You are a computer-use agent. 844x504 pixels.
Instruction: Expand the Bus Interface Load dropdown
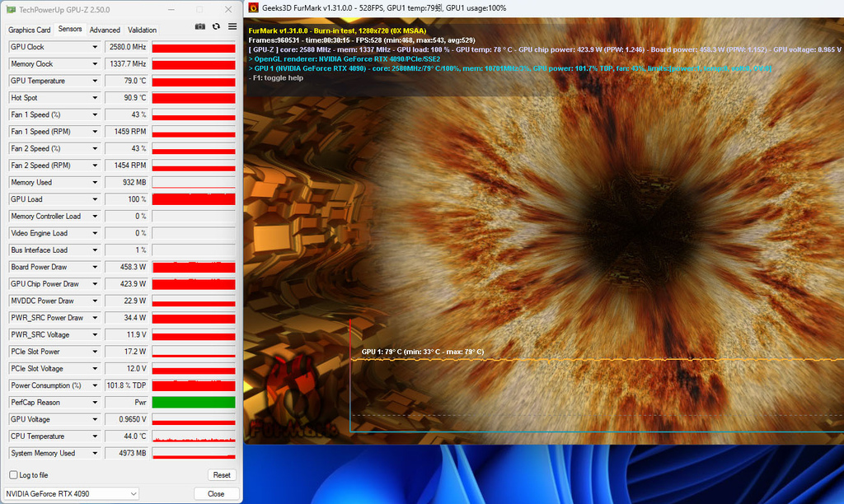click(95, 250)
